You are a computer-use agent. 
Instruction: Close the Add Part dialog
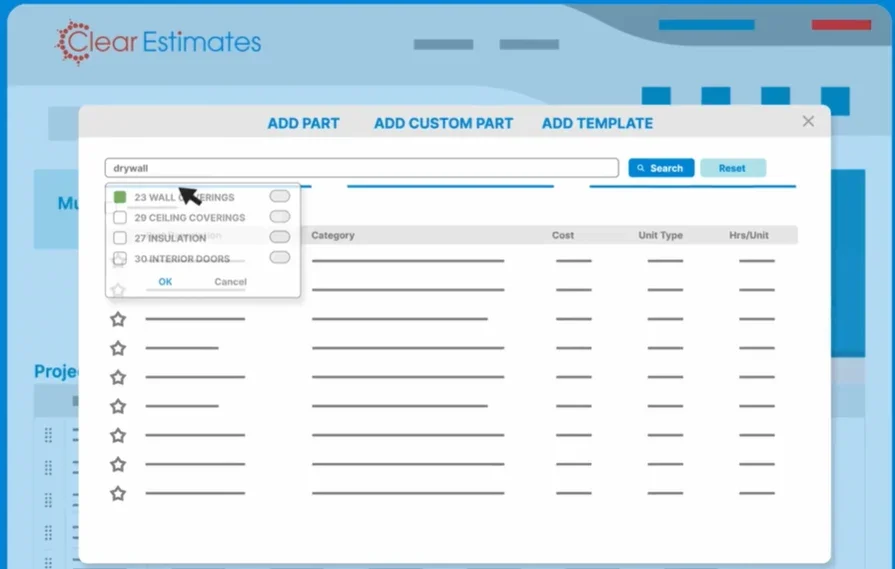click(x=808, y=121)
